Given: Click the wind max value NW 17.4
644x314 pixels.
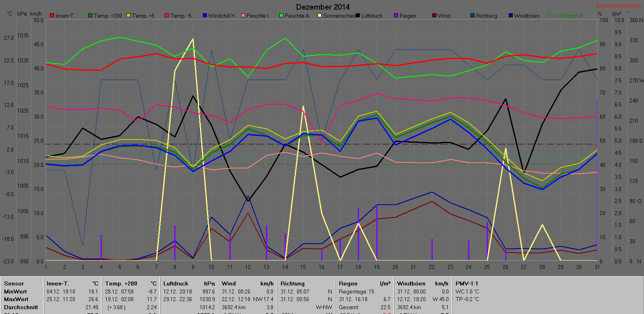Looking at the screenshot, I should pyautogui.click(x=263, y=299).
